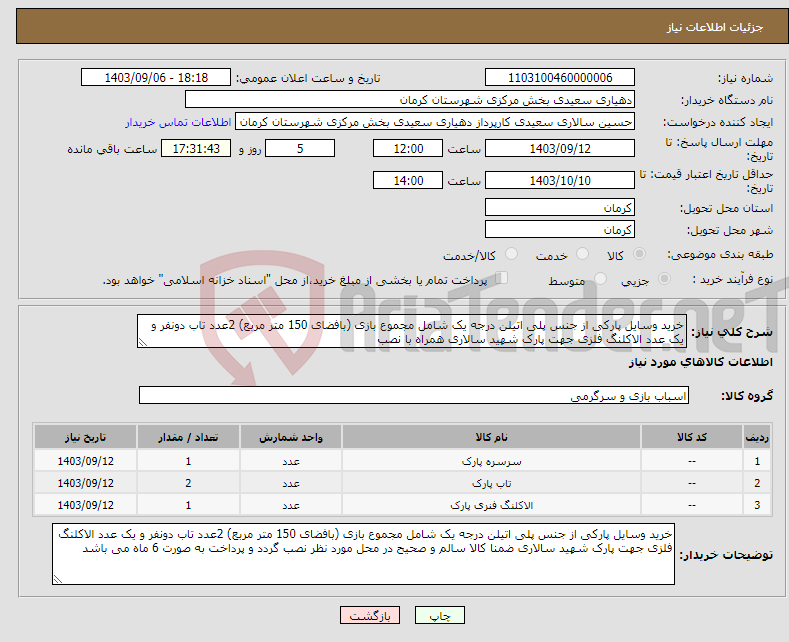Click the delivery province field (استان محل تحویل)
This screenshot has width=789, height=642.
click(560, 207)
